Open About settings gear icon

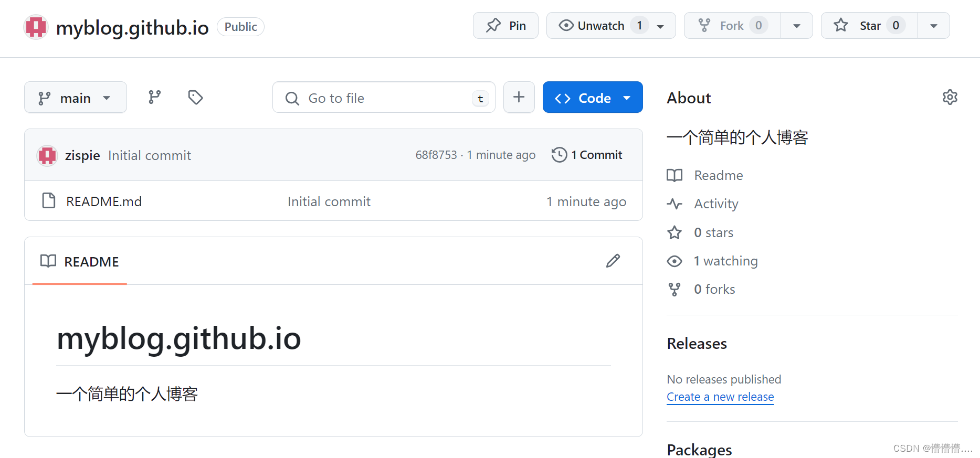[x=950, y=98]
